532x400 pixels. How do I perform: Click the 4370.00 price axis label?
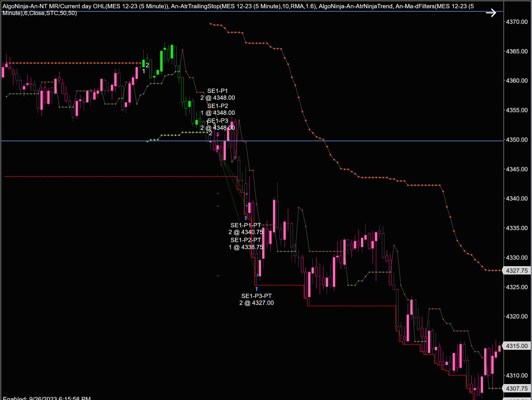517,22
